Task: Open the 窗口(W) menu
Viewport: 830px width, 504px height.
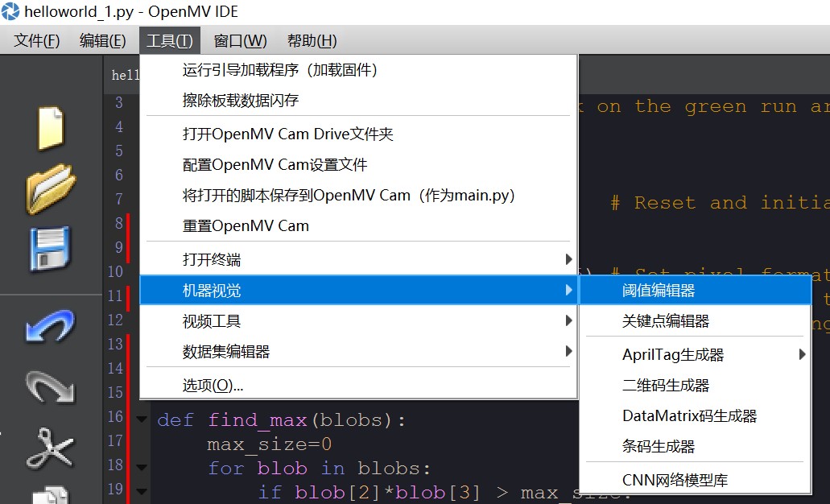Action: (241, 41)
